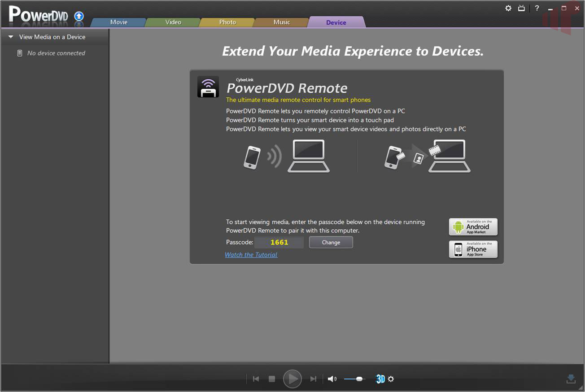Image resolution: width=585 pixels, height=392 pixels.
Task: Maximize the PowerDVD window
Action: coord(564,8)
